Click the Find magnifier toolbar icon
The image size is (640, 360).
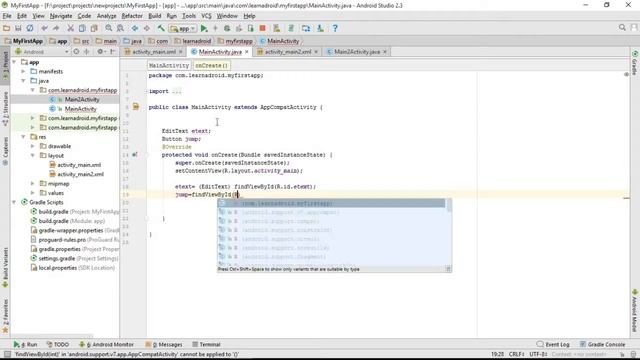coord(109,28)
